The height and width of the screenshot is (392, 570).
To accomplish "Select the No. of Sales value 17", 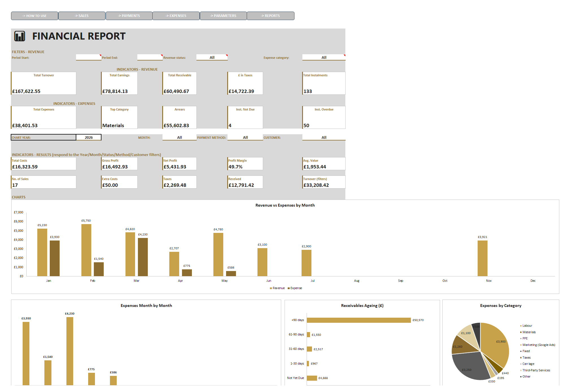I will coord(15,185).
